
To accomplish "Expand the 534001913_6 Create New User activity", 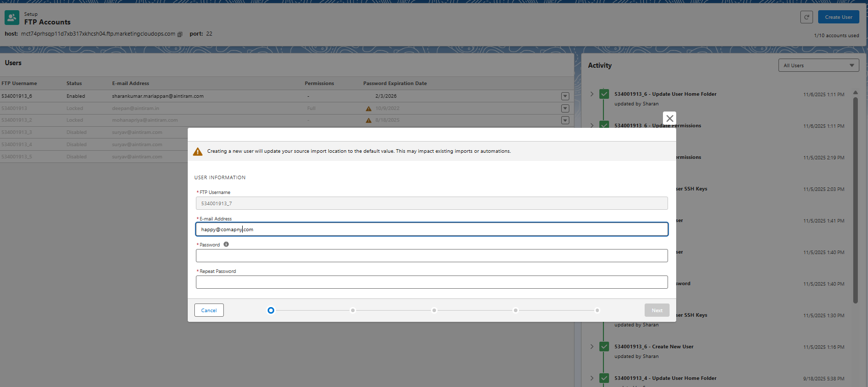I will [592, 347].
